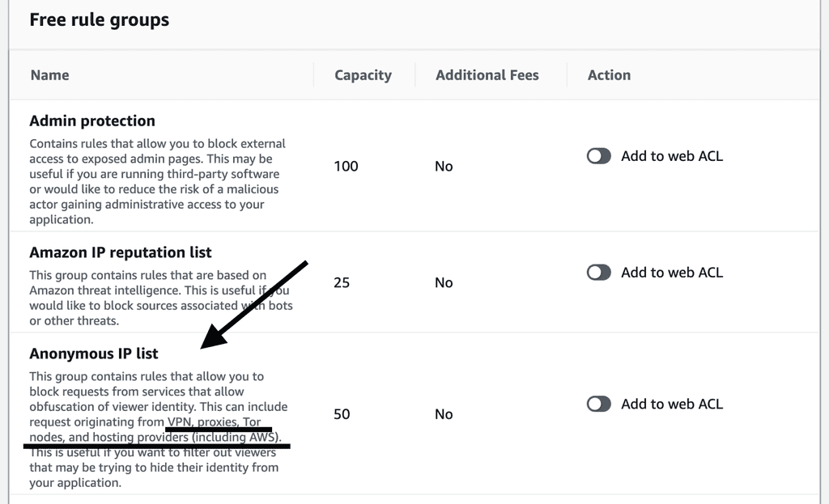
Task: Click the Add to web ACL label beside Admin protection
Action: tap(671, 156)
